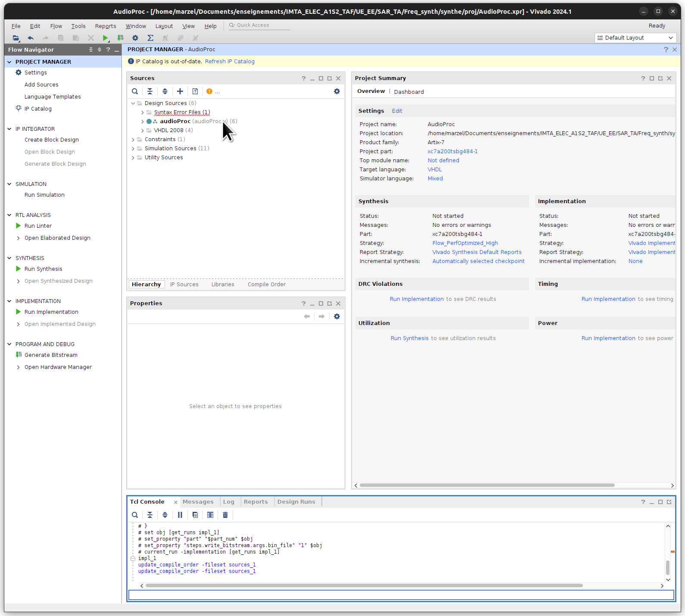Screen dimensions: 685x616
Task: Click Language Templates in Flow Navigator
Action: coord(53,97)
